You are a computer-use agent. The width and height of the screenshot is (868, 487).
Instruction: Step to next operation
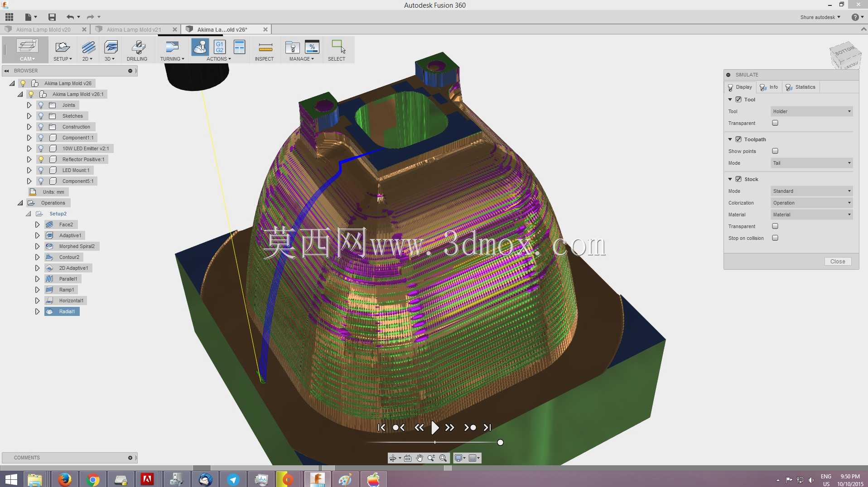pyautogui.click(x=470, y=428)
